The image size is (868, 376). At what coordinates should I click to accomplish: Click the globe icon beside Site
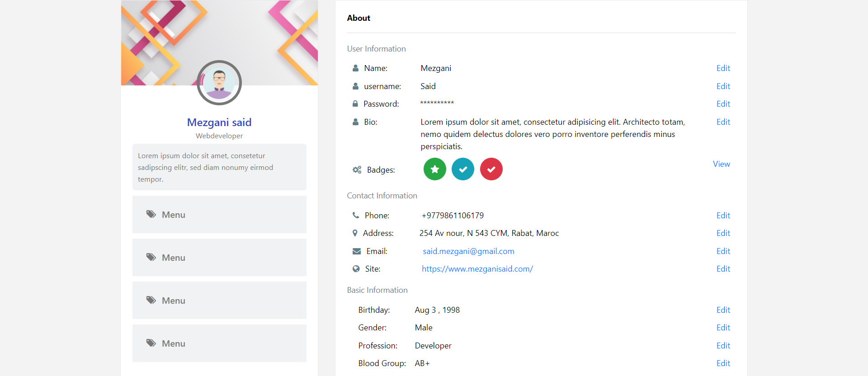[356, 268]
